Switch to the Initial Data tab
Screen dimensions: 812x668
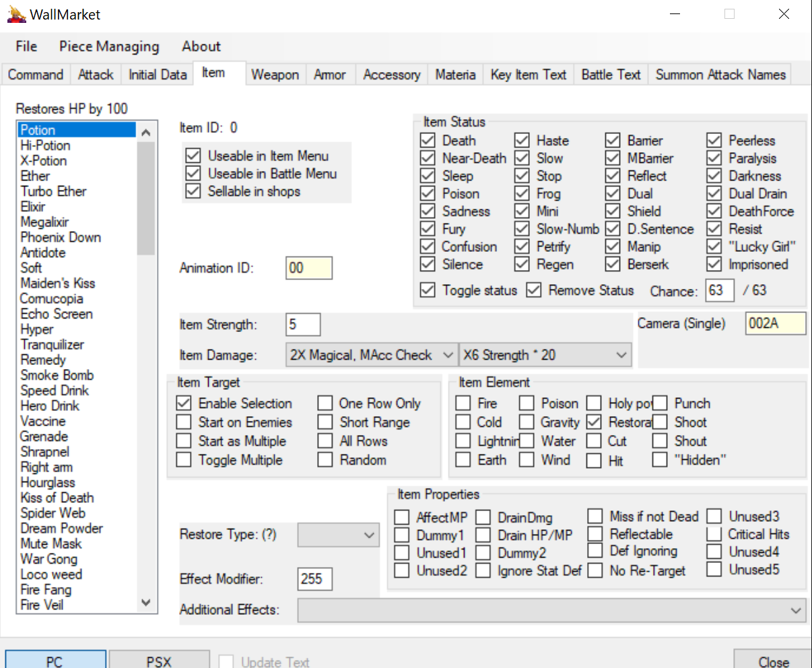(x=158, y=75)
